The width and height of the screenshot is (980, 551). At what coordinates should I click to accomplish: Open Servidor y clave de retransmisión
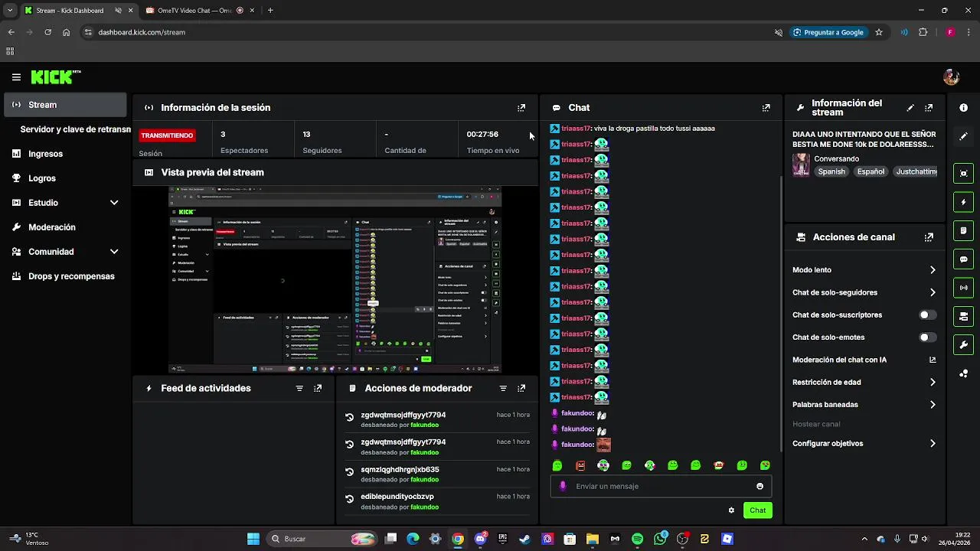click(x=75, y=129)
